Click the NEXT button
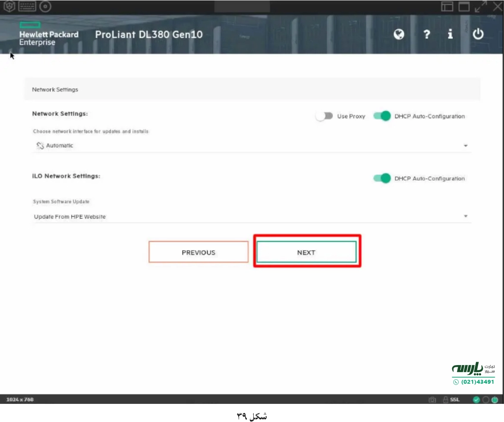 306,252
